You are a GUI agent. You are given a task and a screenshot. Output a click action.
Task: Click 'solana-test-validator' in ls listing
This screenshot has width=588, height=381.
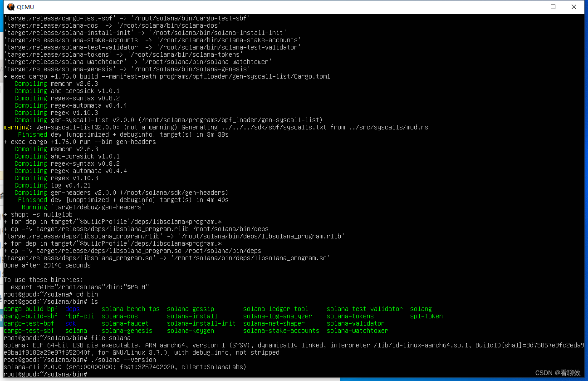(x=365, y=309)
